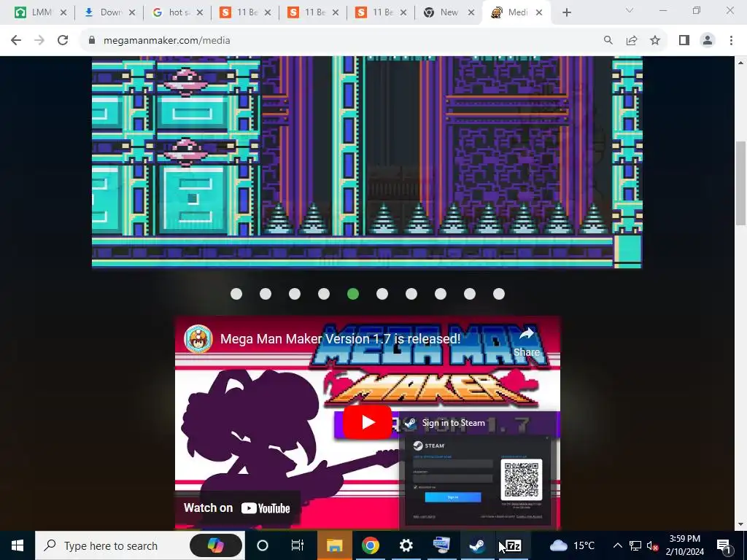
Task: Open Chrome from the taskbar
Action: pyautogui.click(x=370, y=545)
